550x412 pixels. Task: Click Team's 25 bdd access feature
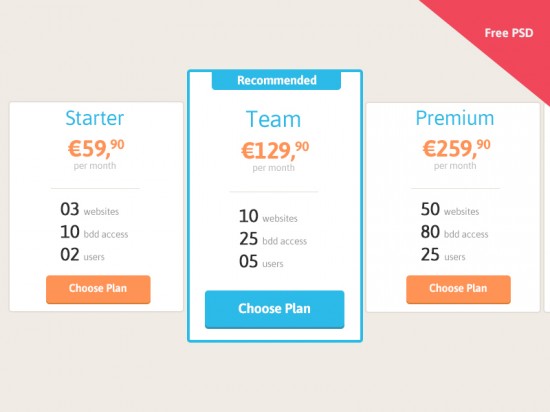(273, 239)
